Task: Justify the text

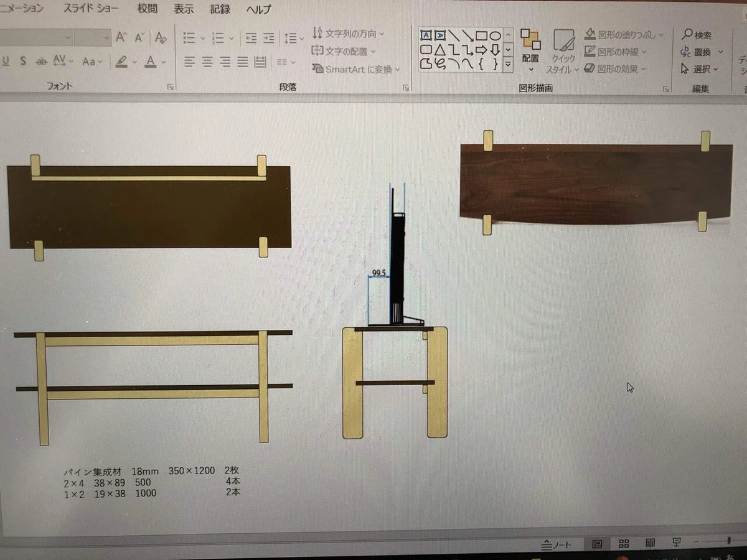Action: pos(242,62)
